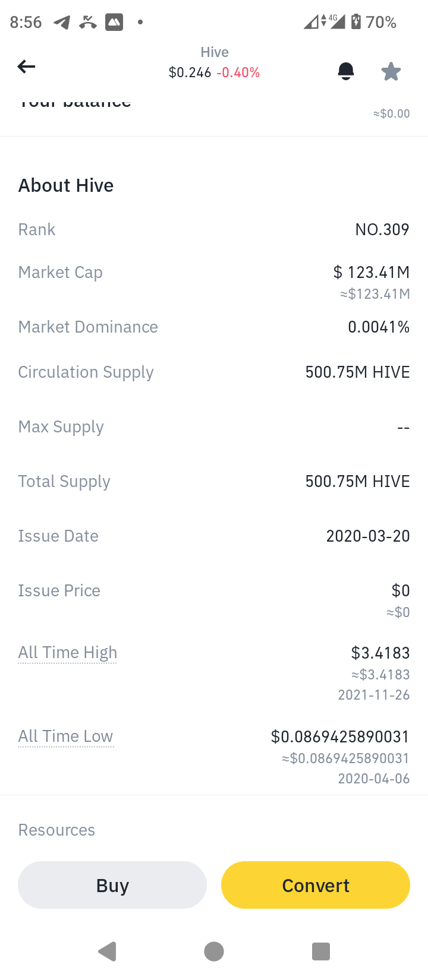
Task: Open the All Time Low explanation
Action: pyautogui.click(x=65, y=736)
